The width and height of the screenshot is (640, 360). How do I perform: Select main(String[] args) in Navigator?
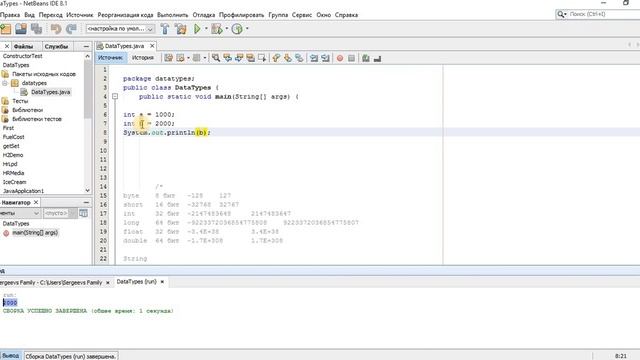click(35, 233)
